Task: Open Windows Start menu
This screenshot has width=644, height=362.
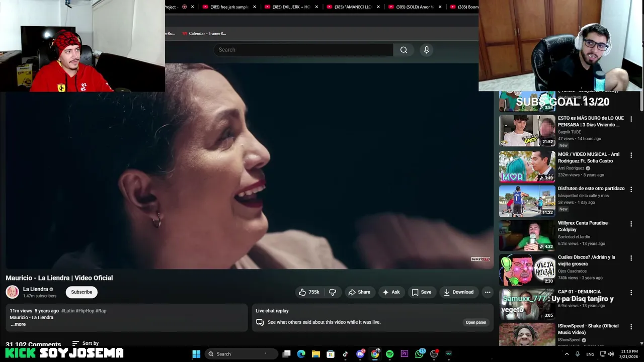Action: click(x=196, y=354)
